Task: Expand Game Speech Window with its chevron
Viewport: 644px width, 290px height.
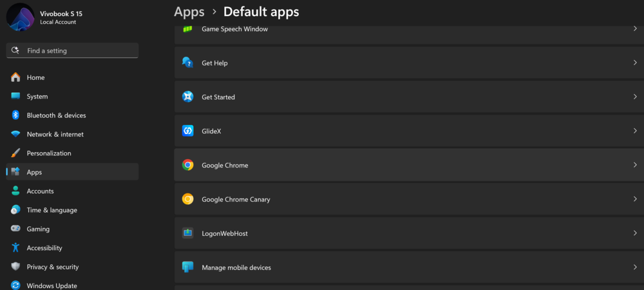Action: click(x=635, y=29)
